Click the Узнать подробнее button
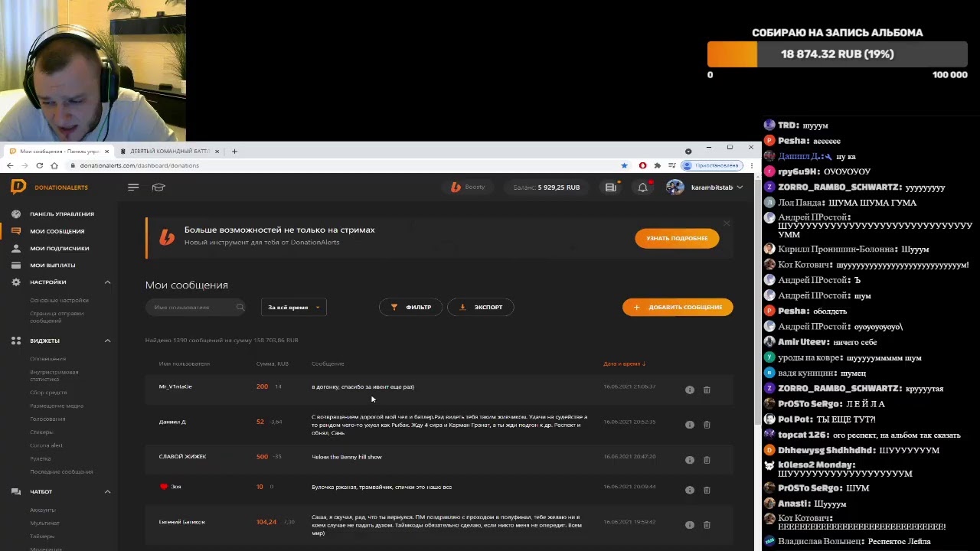 point(677,238)
